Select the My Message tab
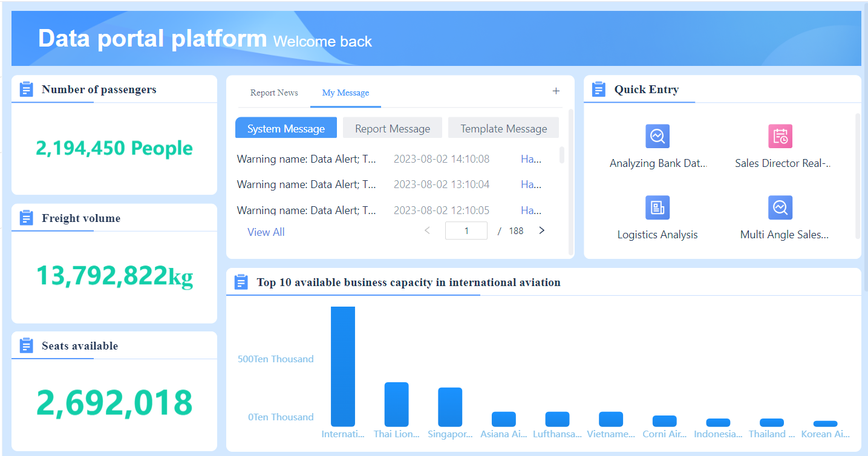 click(345, 93)
